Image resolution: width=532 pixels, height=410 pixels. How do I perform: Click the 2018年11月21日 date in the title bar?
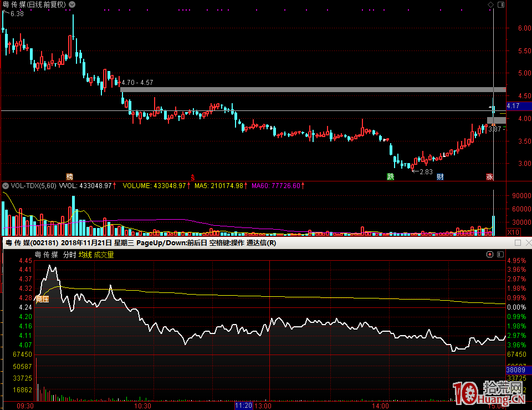pos(86,243)
